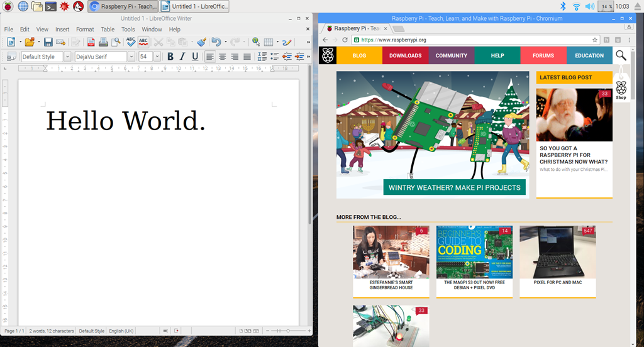Undo the last action in Writer
Screen dimensions: 644x347
(x=216, y=42)
